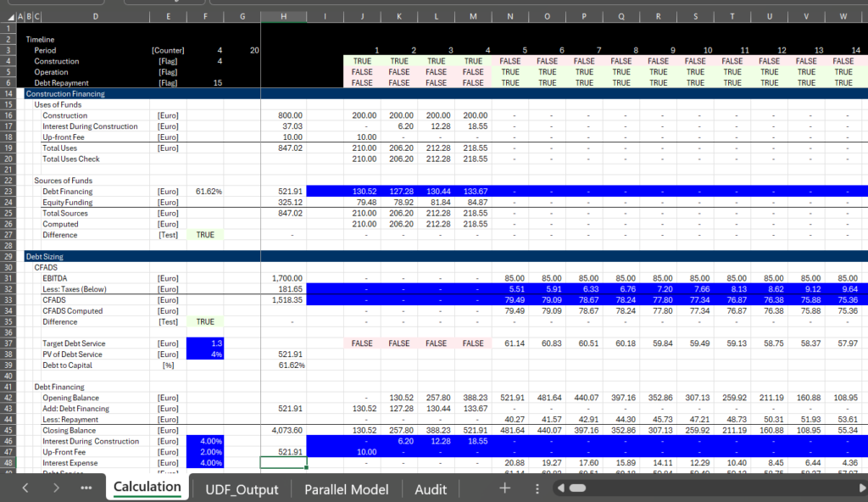The width and height of the screenshot is (868, 502).
Task: Select the 181.65 Taxes total cell
Action: (283, 289)
